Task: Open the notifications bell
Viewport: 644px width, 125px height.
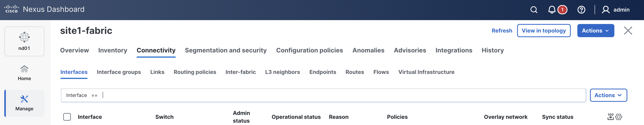Action: pos(552,10)
